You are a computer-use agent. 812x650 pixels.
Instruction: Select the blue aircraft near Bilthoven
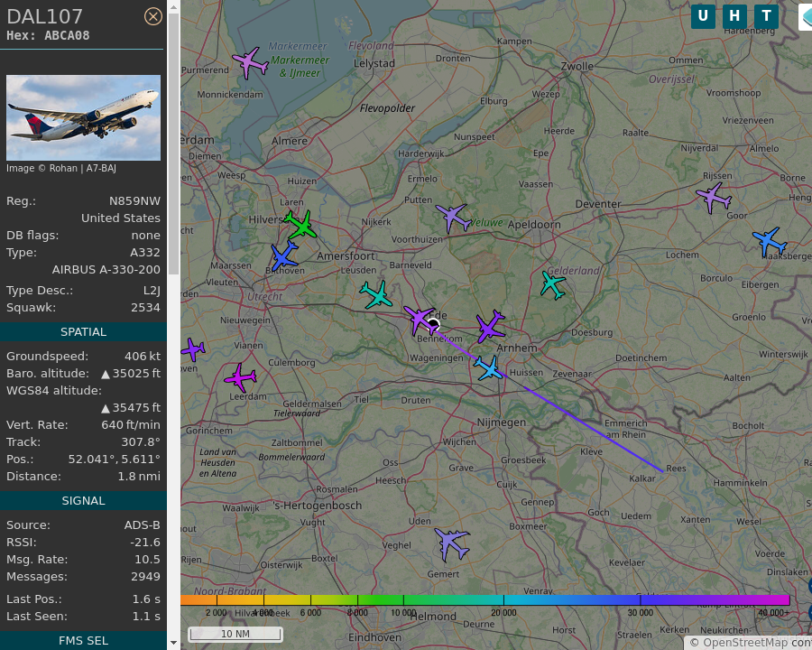pos(284,255)
